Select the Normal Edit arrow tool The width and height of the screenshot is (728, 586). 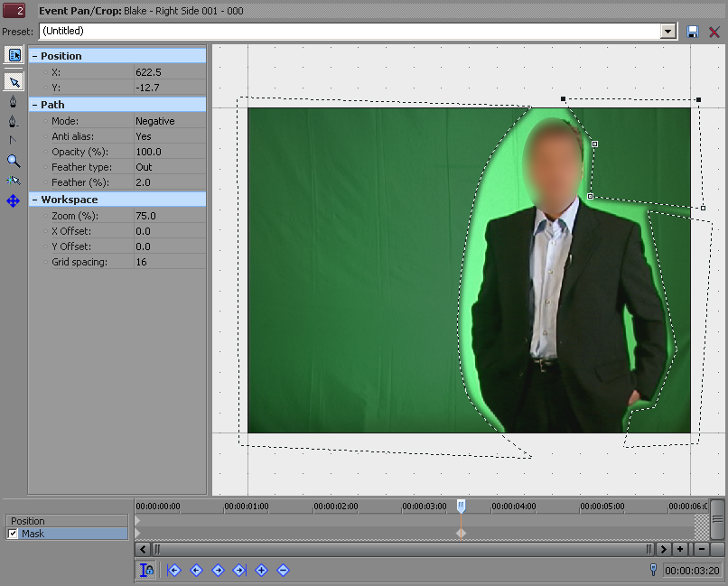(x=14, y=82)
